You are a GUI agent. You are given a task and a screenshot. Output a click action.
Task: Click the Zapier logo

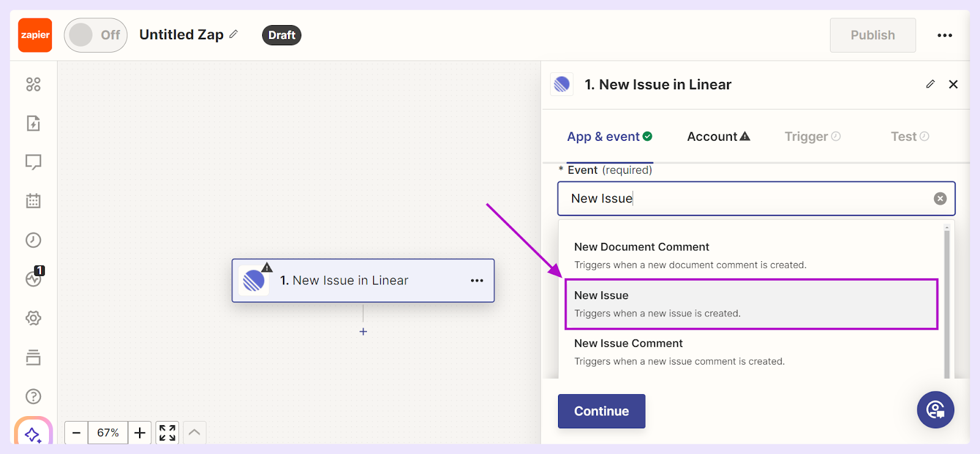[x=35, y=35]
